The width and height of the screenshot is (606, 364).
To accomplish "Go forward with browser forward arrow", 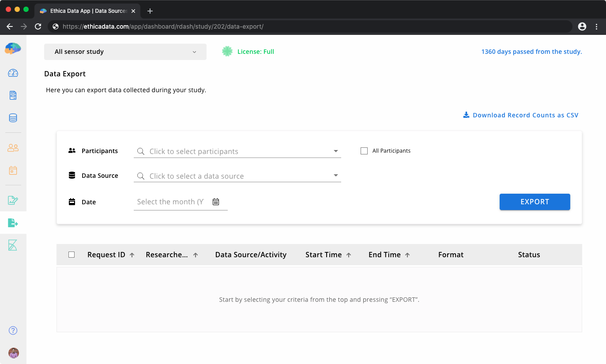I will click(x=24, y=26).
